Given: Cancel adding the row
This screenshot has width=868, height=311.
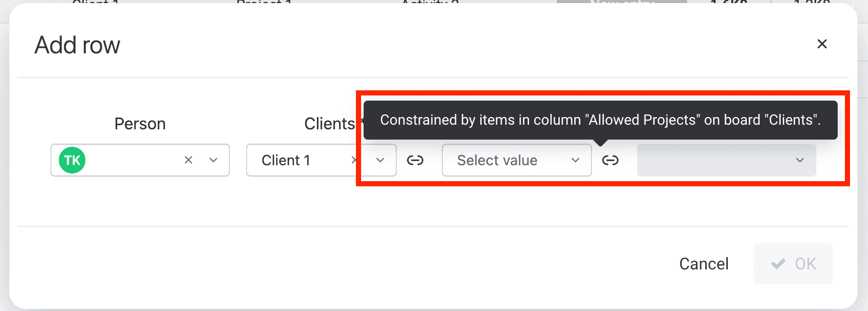Looking at the screenshot, I should [704, 264].
